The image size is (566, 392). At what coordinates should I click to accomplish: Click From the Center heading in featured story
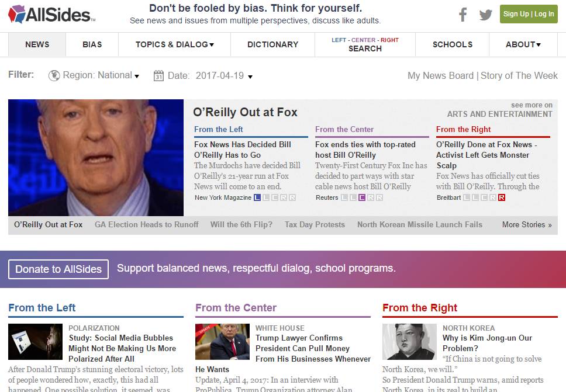(344, 129)
